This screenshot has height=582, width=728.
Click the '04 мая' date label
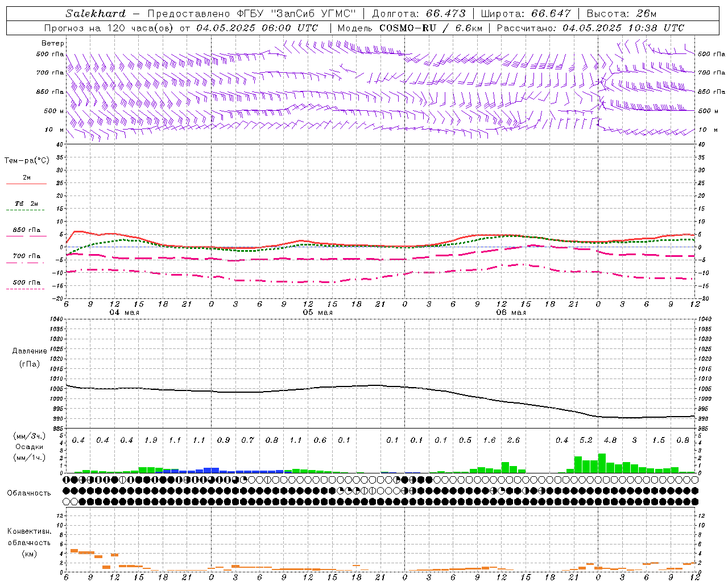click(x=124, y=313)
